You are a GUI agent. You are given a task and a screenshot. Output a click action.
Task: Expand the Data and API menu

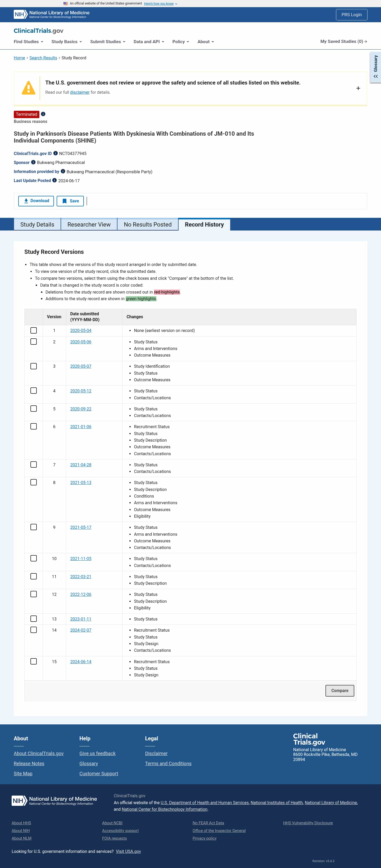148,42
